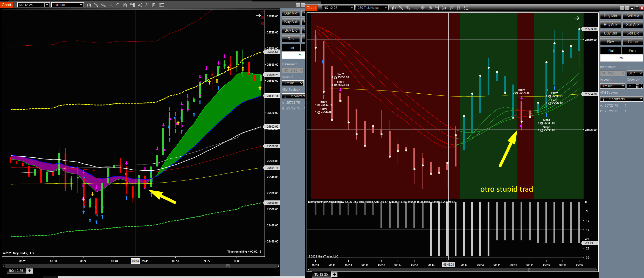
Task: Open Data Series icon in 1 Minute chart toolbar
Action: click(x=89, y=5)
